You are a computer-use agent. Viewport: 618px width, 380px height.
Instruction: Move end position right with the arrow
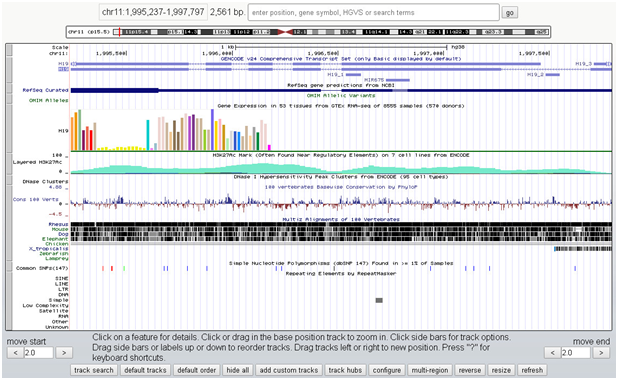(x=601, y=353)
